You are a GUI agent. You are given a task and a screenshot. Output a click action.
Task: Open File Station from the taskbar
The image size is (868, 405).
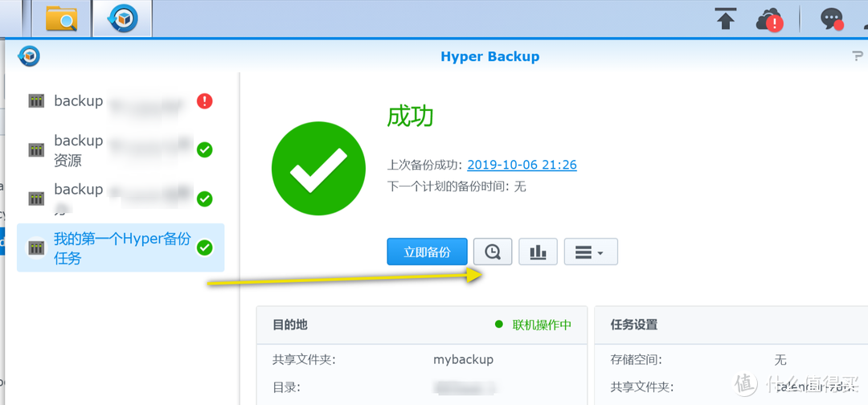[x=61, y=18]
